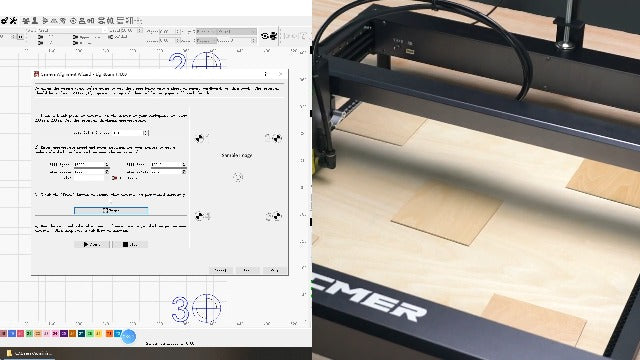Select the orange T1 palette swatch
This screenshot has width=640, height=360.
point(109,333)
